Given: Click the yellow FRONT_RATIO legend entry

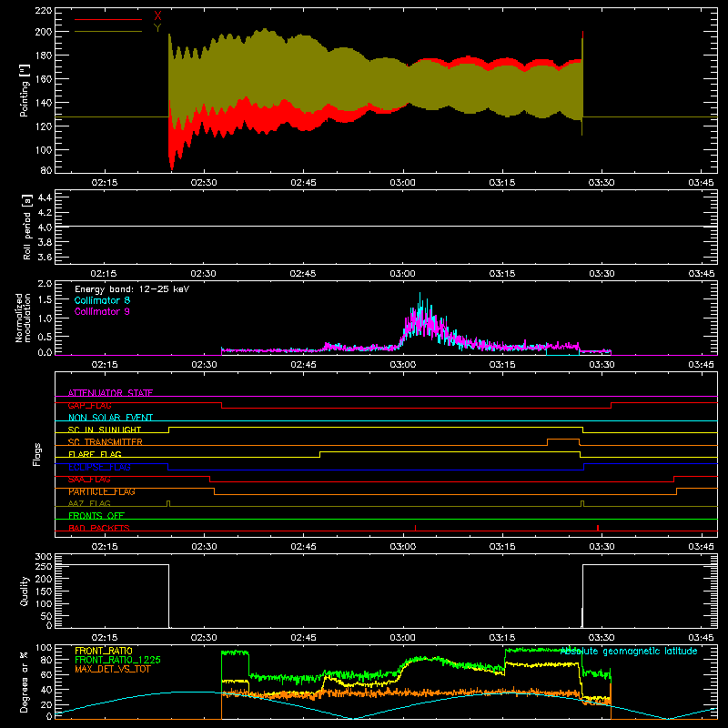Looking at the screenshot, I should [x=104, y=651].
